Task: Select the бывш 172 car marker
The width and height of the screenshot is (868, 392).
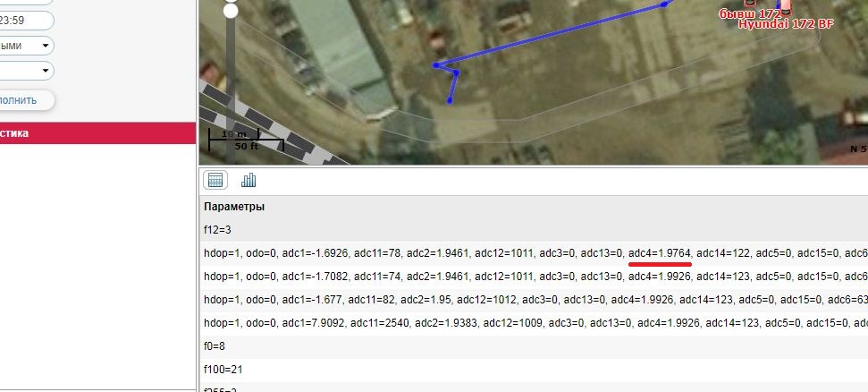Action: click(749, 13)
